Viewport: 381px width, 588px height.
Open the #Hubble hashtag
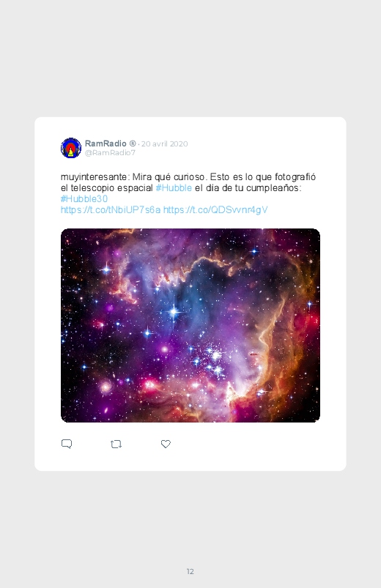tap(174, 188)
